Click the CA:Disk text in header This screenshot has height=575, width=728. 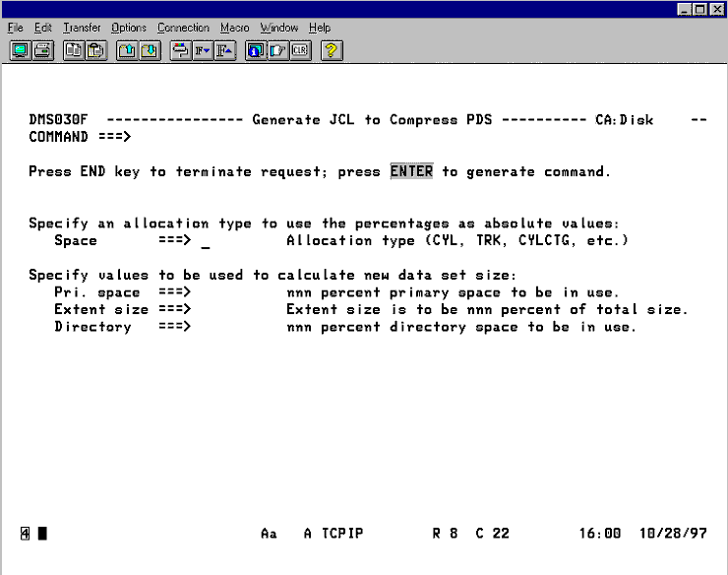(624, 120)
